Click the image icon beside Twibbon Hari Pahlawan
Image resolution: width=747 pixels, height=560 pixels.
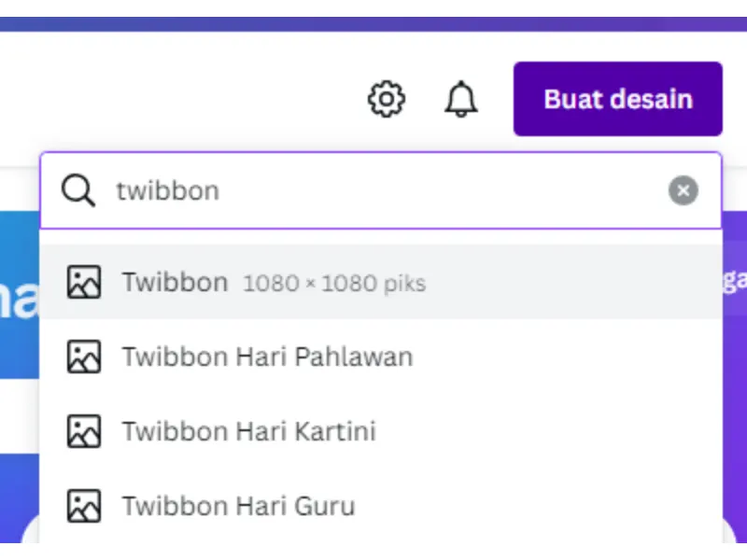click(x=83, y=357)
